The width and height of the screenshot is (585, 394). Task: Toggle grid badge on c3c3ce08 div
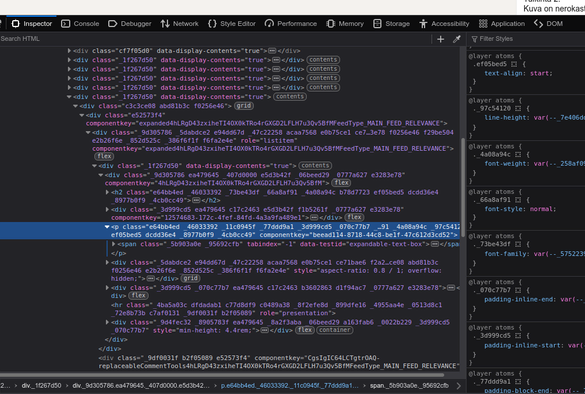click(x=244, y=106)
